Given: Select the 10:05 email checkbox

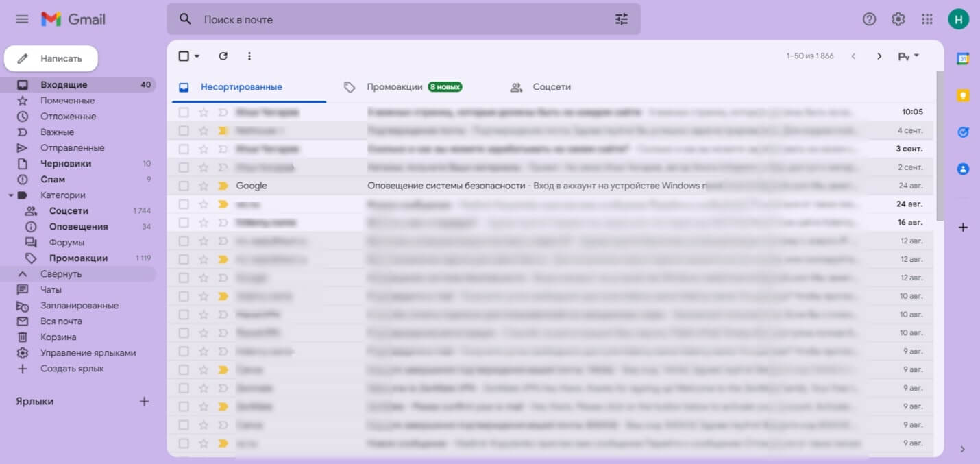Looking at the screenshot, I should pyautogui.click(x=184, y=112).
